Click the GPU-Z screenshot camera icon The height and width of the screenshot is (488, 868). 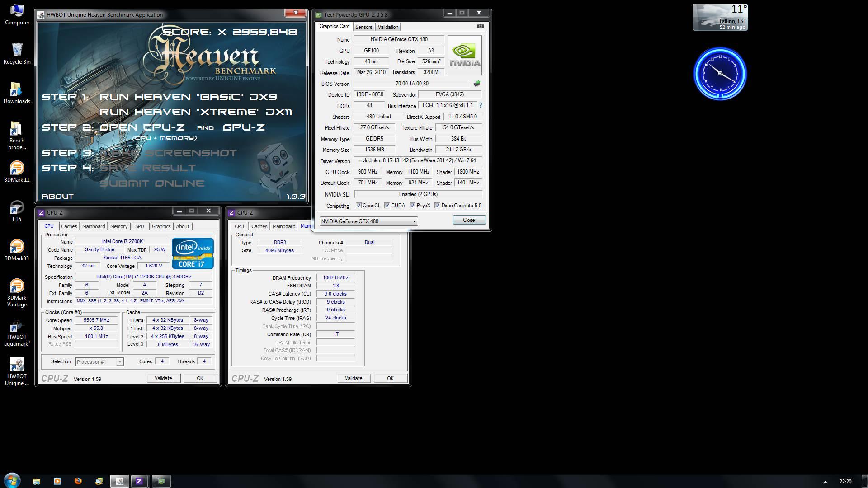coord(480,26)
